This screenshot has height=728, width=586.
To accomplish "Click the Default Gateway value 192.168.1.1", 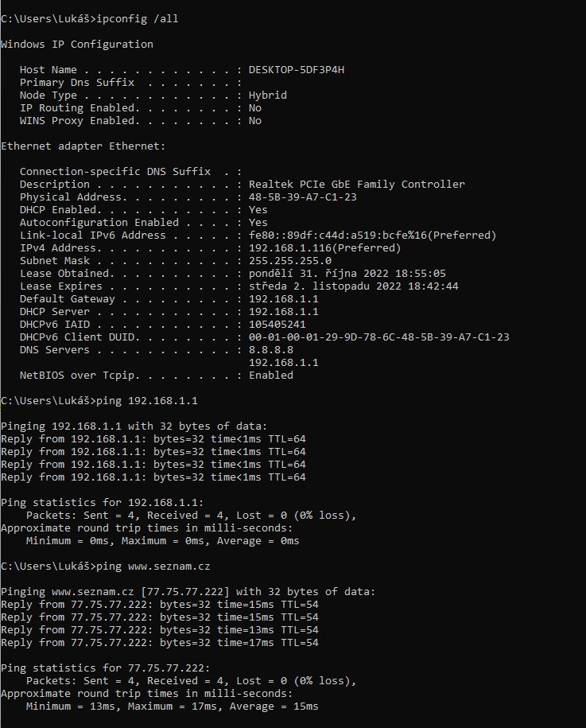I will [x=283, y=299].
